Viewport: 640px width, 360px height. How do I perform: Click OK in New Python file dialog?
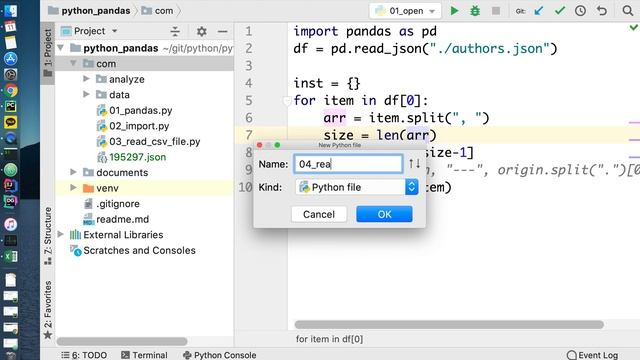tap(384, 214)
